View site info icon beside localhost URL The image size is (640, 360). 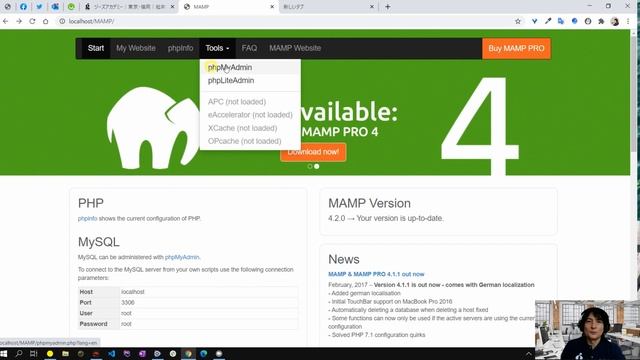pyautogui.click(x=62, y=21)
